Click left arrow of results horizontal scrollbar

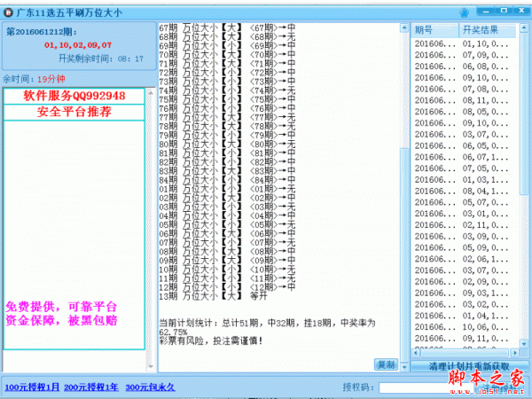click(x=416, y=353)
